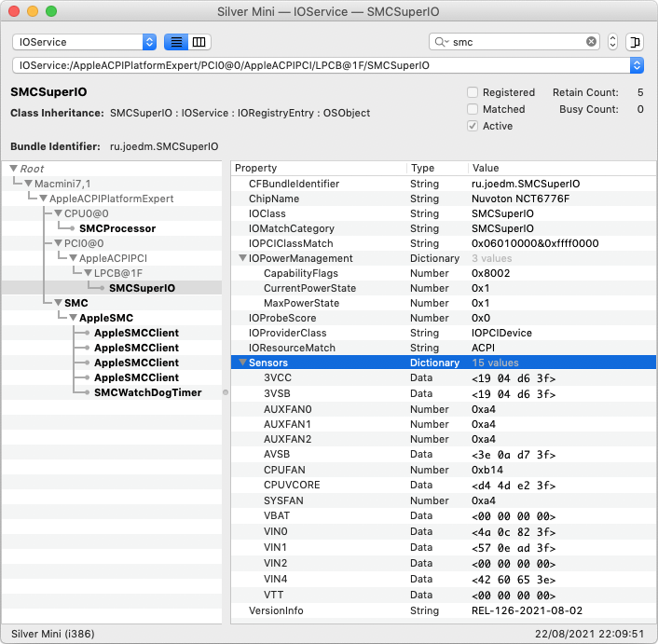658x644 pixels.
Task: Select the CPUFAN sensor row
Action: pos(443,470)
